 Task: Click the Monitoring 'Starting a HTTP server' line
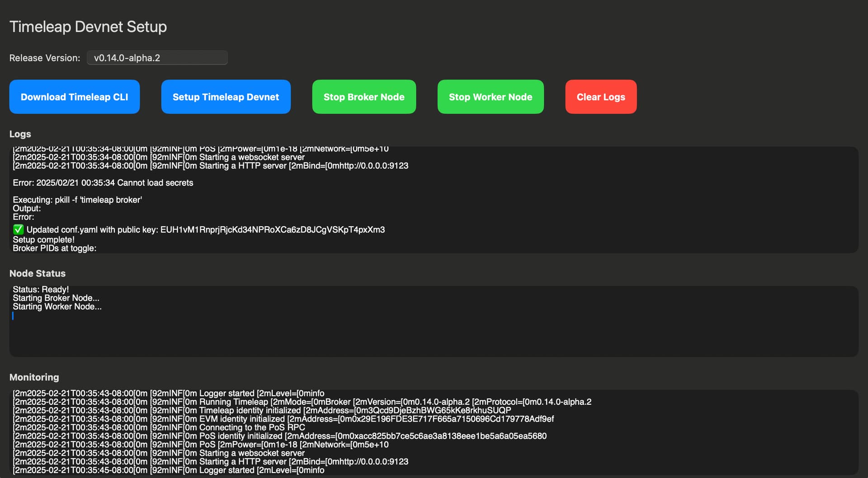(210, 462)
